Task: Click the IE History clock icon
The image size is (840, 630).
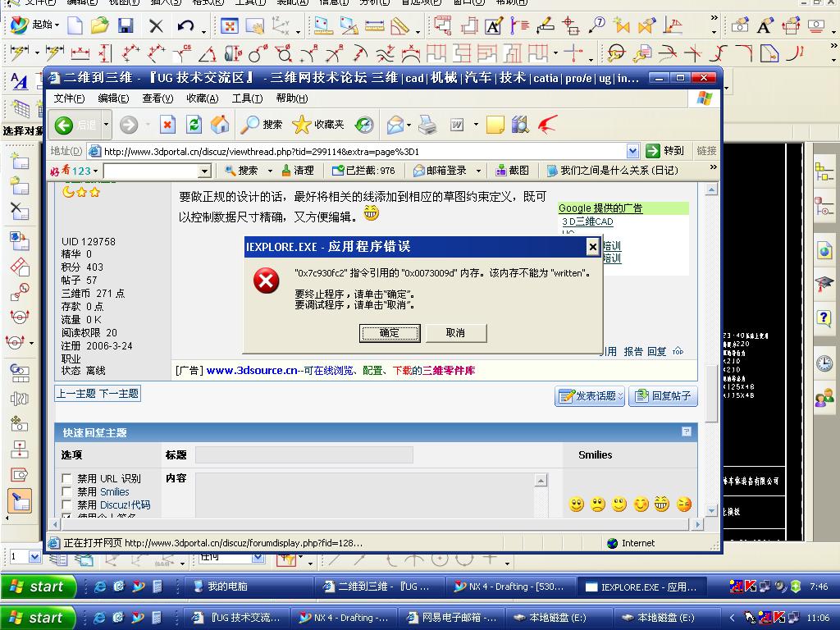Action: click(x=364, y=125)
